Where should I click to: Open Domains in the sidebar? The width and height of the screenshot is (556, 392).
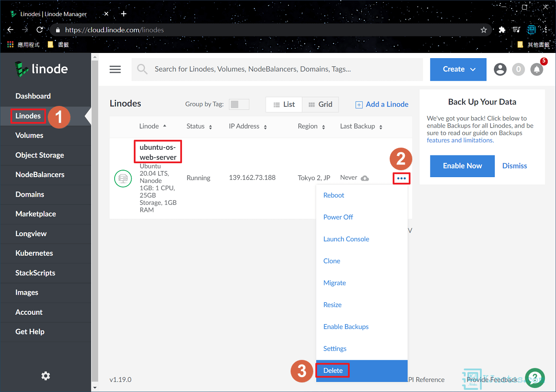[x=46, y=194]
